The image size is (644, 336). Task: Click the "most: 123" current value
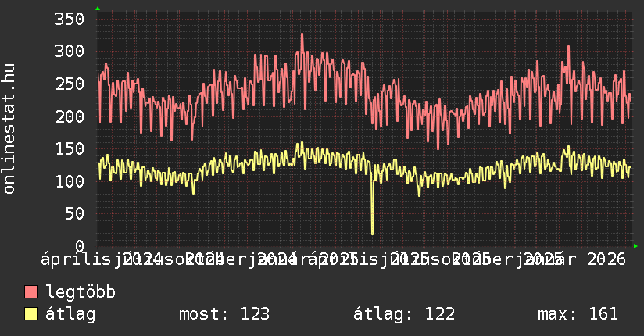(x=224, y=314)
